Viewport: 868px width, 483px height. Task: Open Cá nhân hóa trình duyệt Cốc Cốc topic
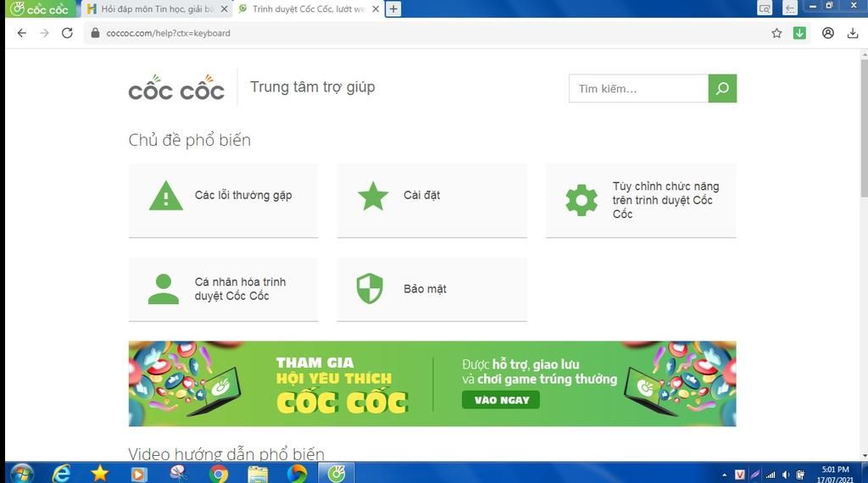point(223,289)
